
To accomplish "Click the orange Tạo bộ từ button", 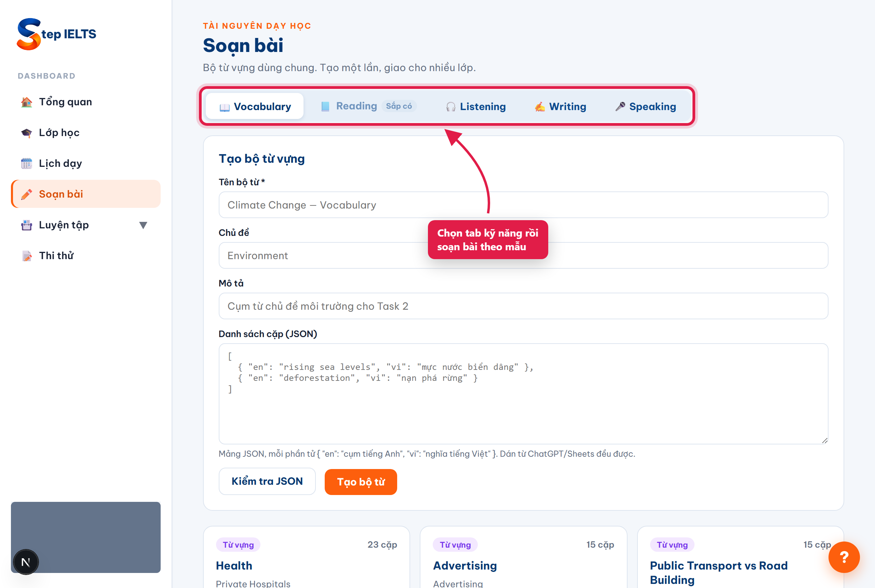I will [x=361, y=482].
